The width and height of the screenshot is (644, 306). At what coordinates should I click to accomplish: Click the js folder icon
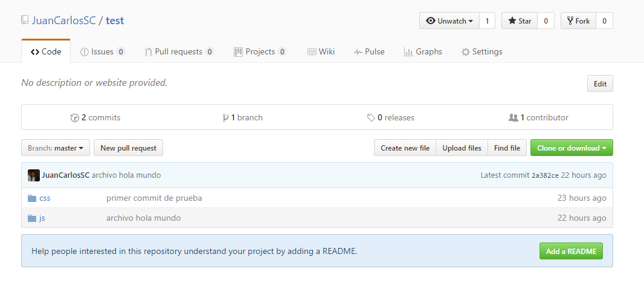point(32,218)
